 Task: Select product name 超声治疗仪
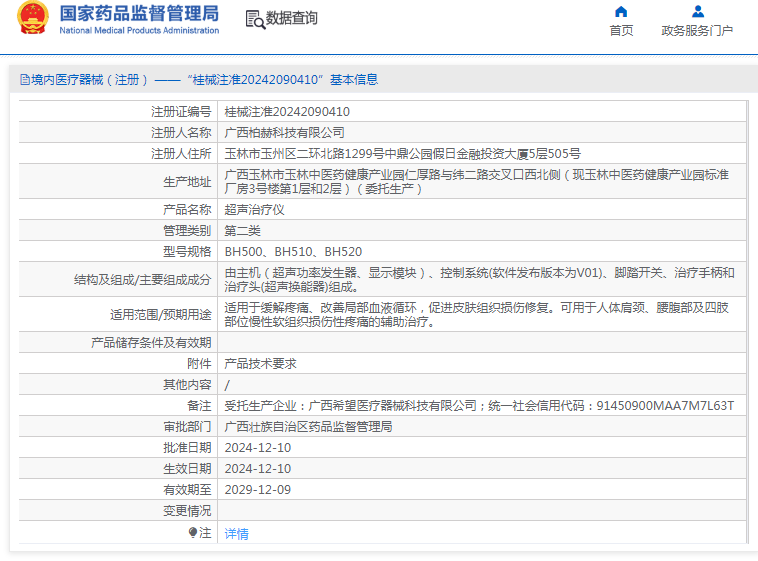[x=254, y=210]
